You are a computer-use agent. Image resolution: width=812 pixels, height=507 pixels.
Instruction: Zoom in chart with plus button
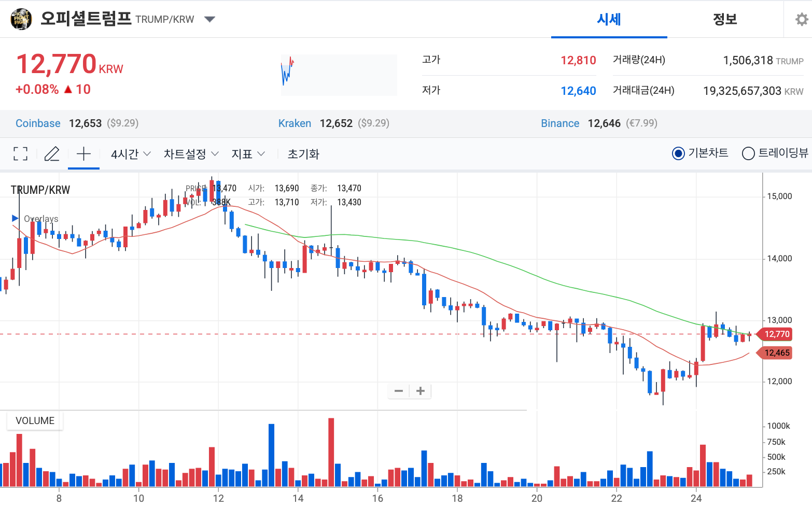click(421, 391)
